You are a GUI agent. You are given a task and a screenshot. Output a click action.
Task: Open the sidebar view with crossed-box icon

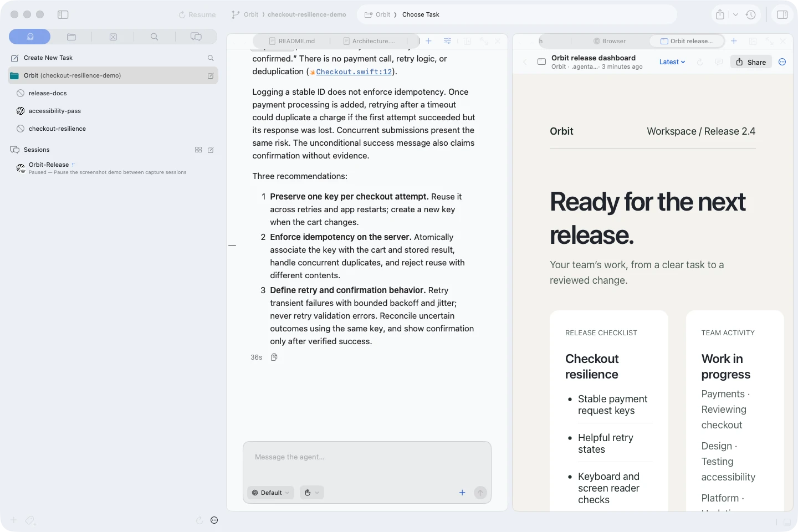(x=113, y=37)
